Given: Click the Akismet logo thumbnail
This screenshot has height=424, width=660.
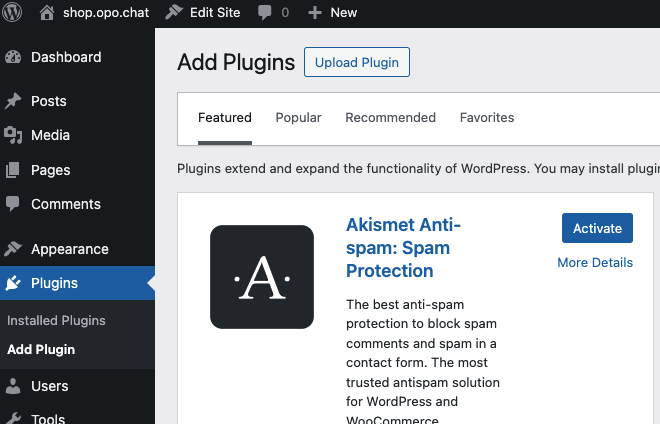Looking at the screenshot, I should pyautogui.click(x=262, y=277).
